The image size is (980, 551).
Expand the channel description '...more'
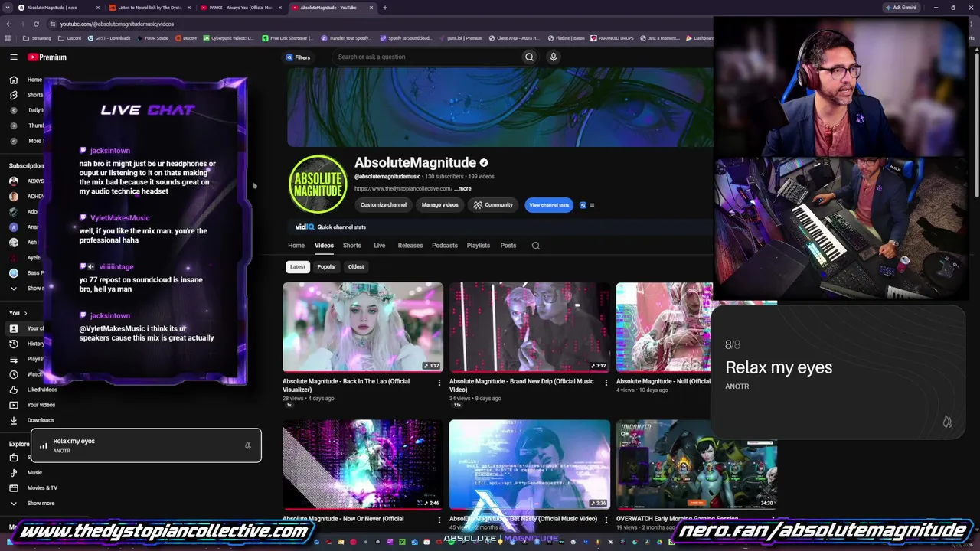tap(462, 188)
